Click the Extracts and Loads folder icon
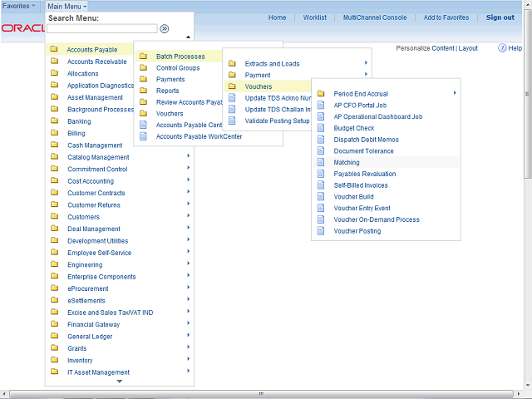This screenshot has width=532, height=399. [232, 64]
